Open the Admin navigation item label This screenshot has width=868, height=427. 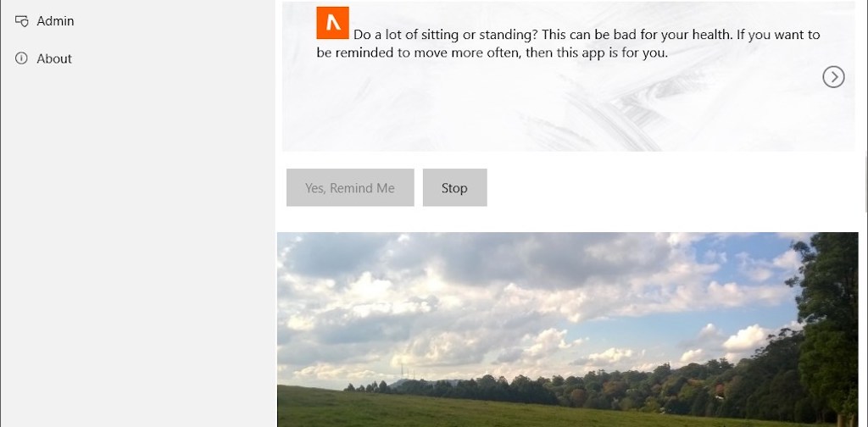[55, 21]
